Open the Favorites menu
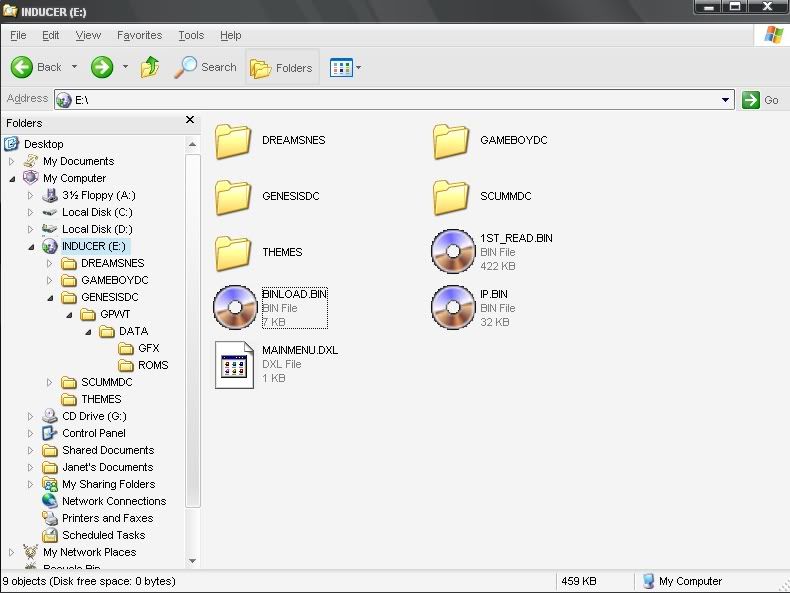The image size is (790, 593). click(140, 35)
